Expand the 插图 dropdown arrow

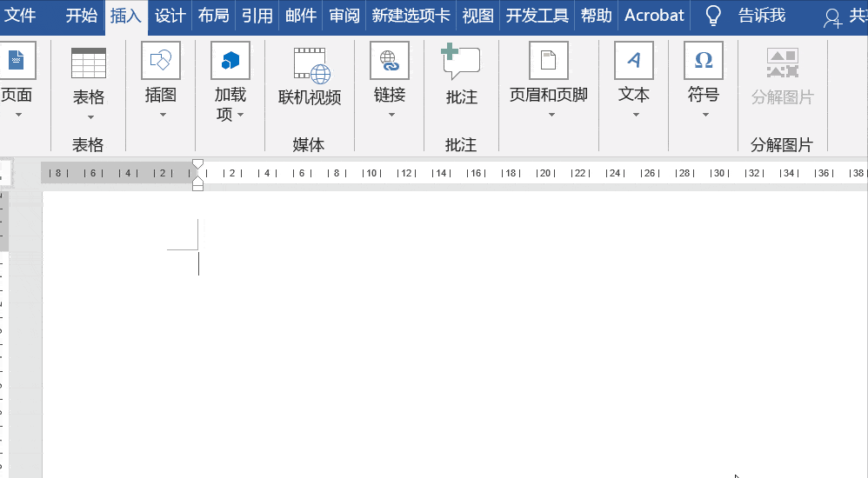(x=163, y=115)
